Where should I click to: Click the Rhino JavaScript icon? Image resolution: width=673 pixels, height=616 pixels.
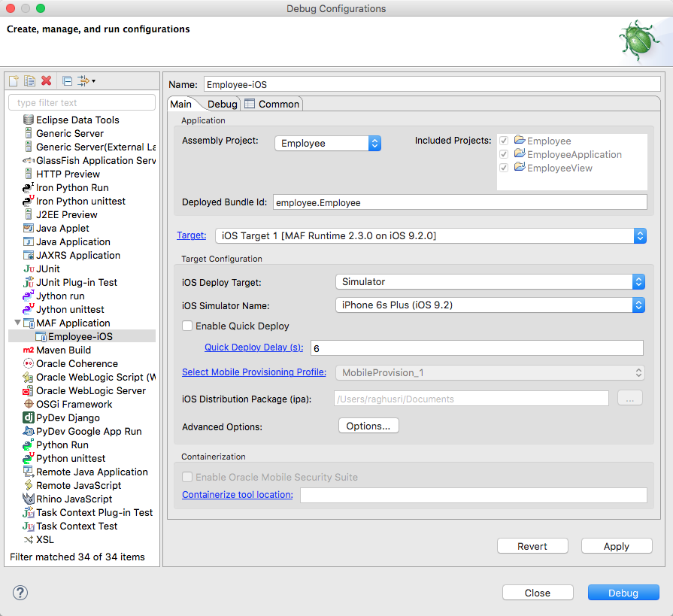pyautogui.click(x=29, y=499)
